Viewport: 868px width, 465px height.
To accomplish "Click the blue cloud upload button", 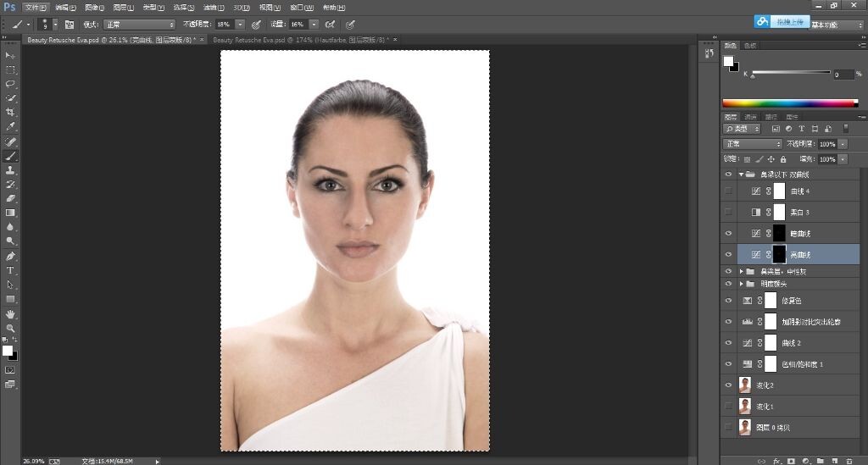I will point(782,22).
